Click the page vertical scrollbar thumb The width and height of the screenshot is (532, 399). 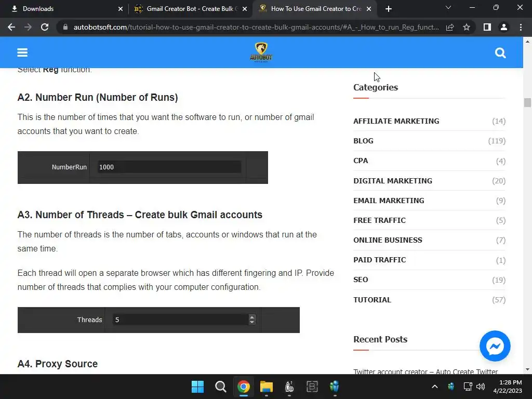[527, 102]
